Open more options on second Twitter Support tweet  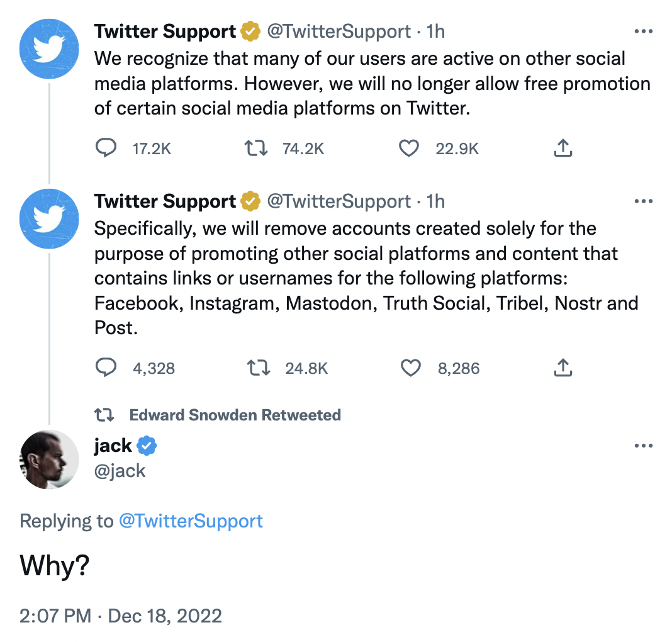(x=643, y=201)
